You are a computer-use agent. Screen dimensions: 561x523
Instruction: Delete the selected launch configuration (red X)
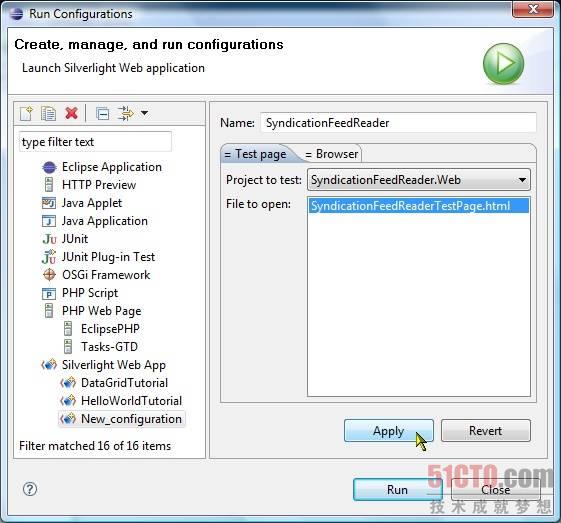click(x=72, y=113)
